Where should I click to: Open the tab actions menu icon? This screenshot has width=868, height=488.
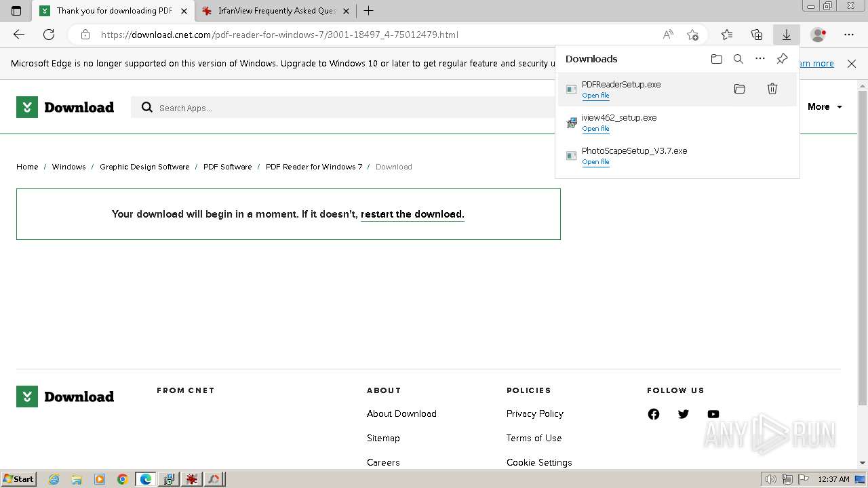(x=16, y=11)
